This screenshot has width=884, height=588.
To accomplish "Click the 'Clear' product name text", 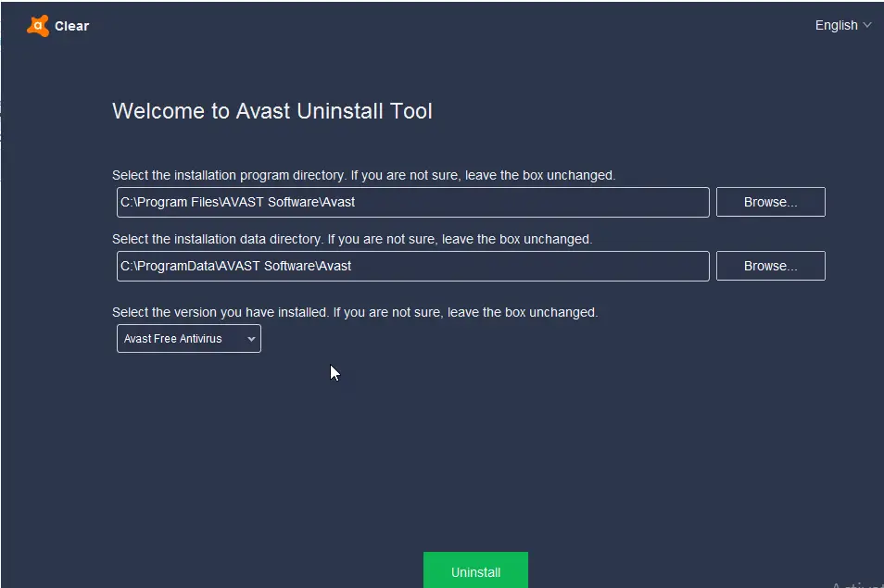I will (71, 26).
